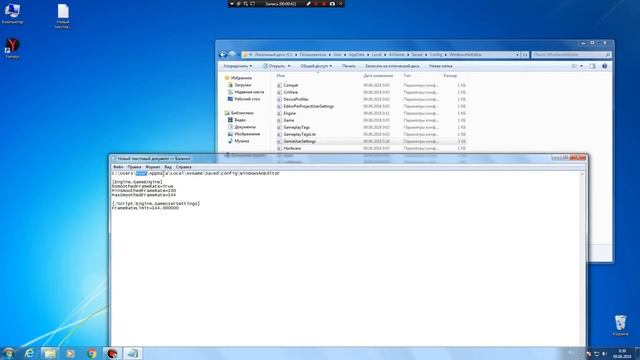
Task: Select Видео library in navigation pane
Action: pyautogui.click(x=240, y=120)
